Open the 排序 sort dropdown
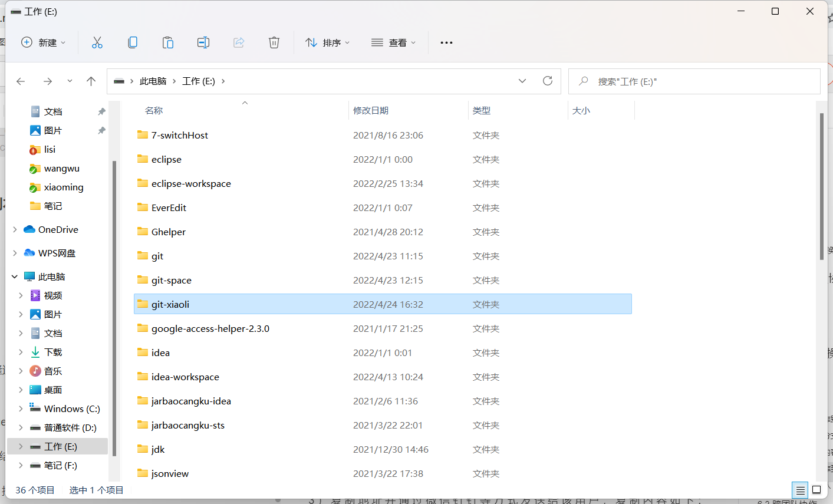 pyautogui.click(x=328, y=42)
